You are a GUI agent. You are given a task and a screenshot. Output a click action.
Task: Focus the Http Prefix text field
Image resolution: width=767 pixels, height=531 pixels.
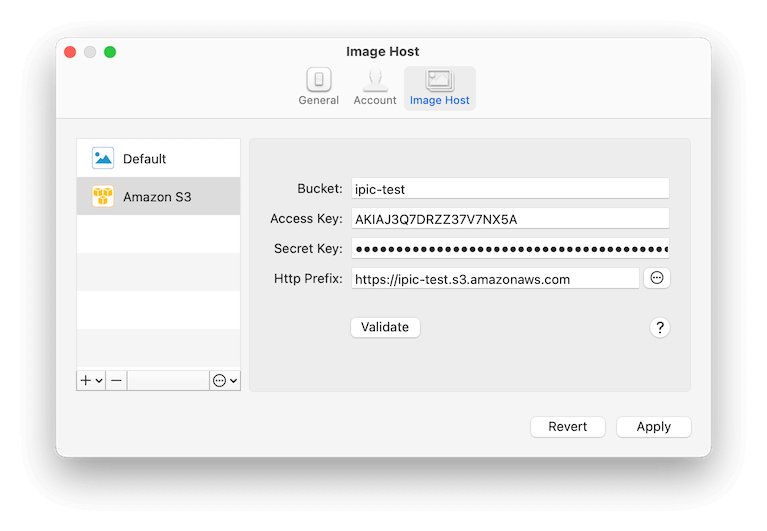pos(495,279)
